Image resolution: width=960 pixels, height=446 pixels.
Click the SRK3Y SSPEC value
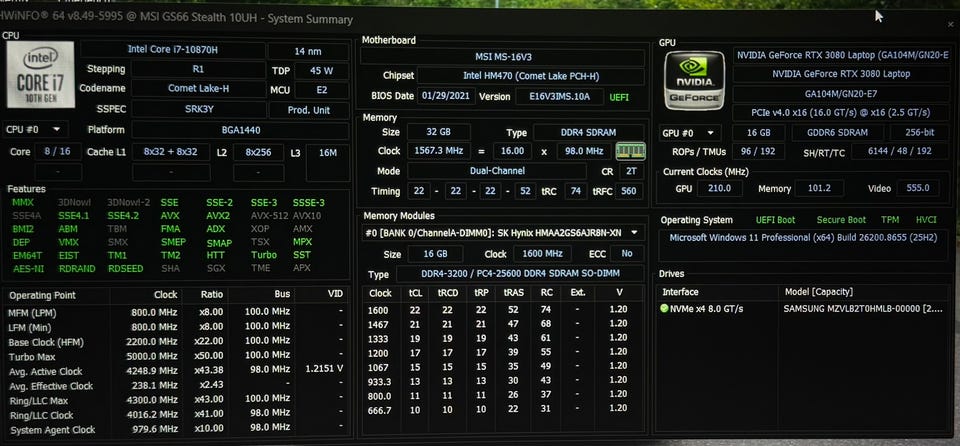(x=198, y=110)
